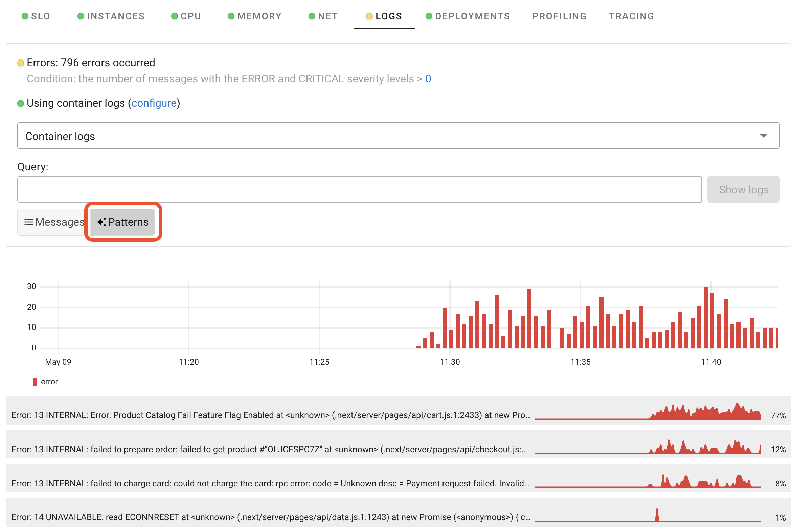The height and width of the screenshot is (532, 795).
Task: Click the Patterns sparkle icon
Action: point(101,222)
